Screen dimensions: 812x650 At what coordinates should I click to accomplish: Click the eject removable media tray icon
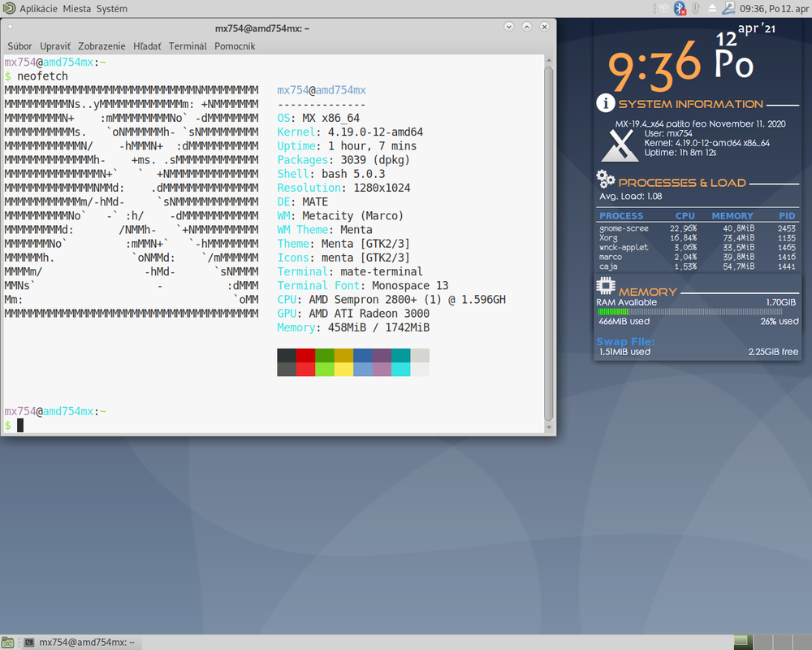pyautogui.click(x=713, y=8)
